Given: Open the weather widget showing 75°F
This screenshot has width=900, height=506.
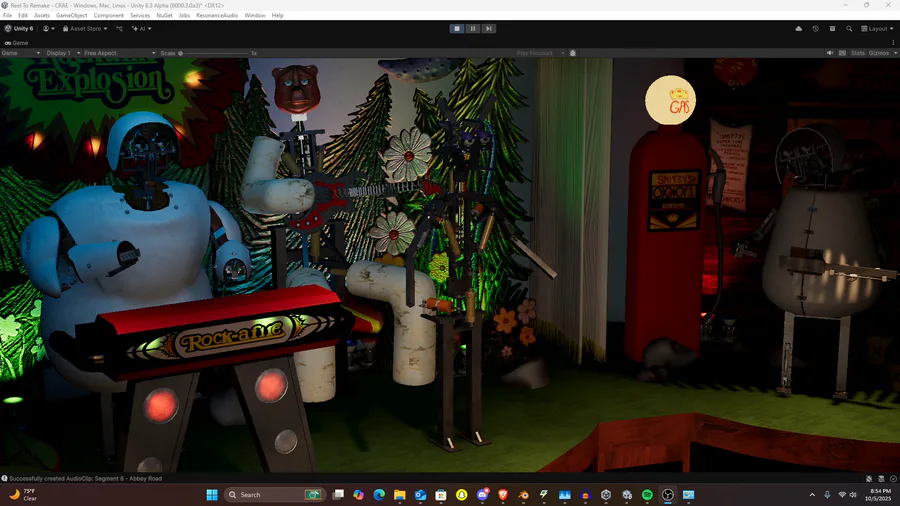Looking at the screenshot, I should pos(22,495).
